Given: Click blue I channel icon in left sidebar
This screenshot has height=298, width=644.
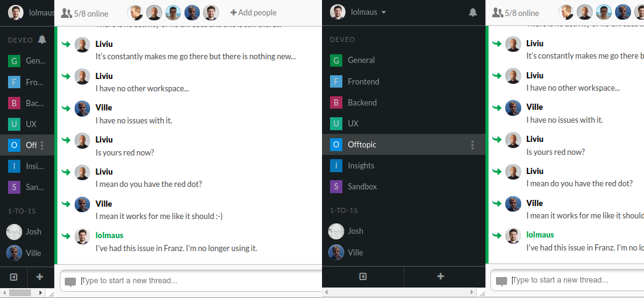Looking at the screenshot, I should [14, 166].
